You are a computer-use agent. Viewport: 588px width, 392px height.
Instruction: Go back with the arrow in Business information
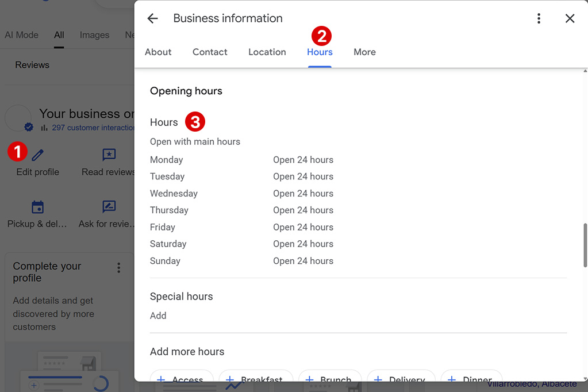click(x=153, y=18)
